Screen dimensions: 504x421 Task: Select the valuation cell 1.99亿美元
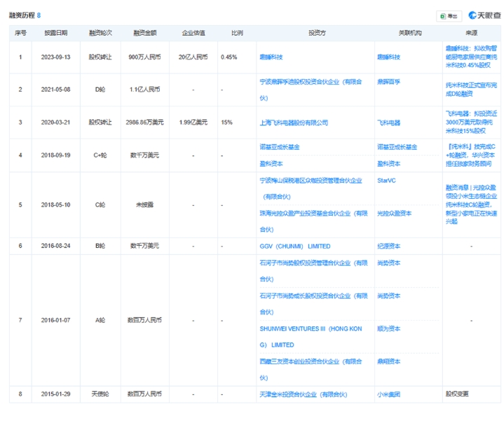pyautogui.click(x=193, y=123)
